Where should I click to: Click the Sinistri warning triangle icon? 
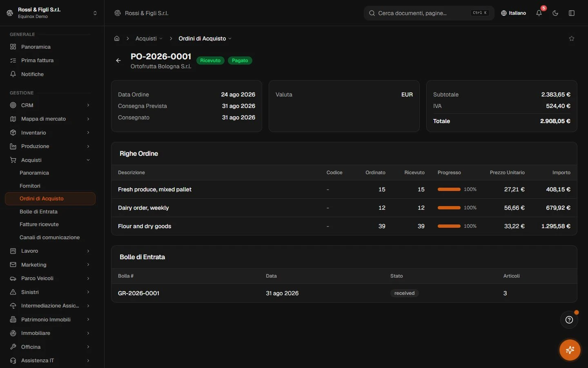13,292
